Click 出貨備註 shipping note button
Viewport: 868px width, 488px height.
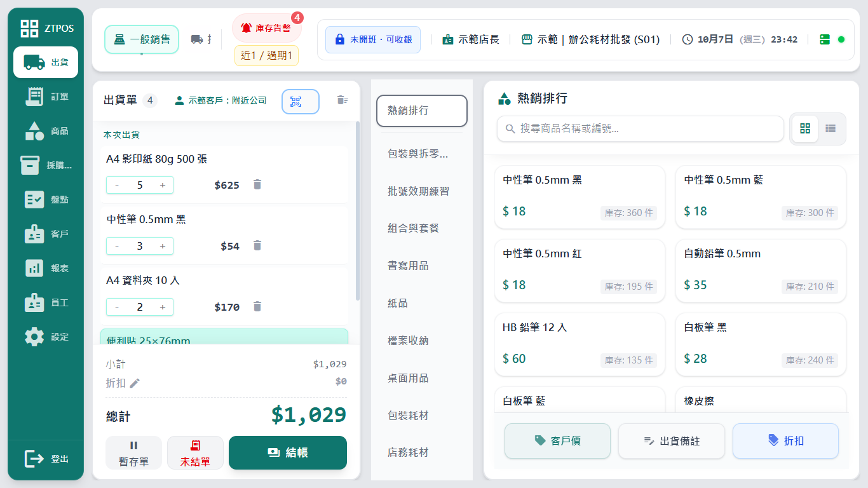(x=672, y=441)
